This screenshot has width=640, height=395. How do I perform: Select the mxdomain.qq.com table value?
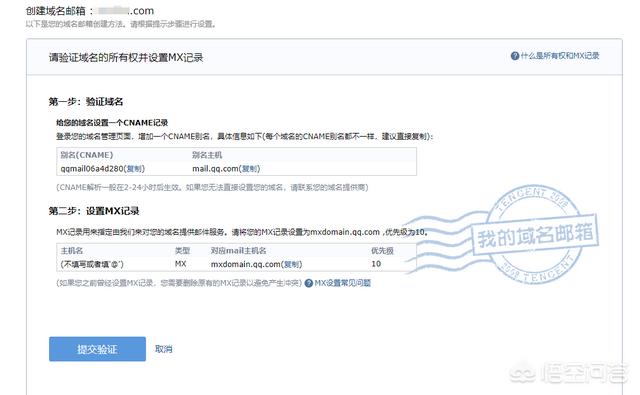[x=246, y=264]
